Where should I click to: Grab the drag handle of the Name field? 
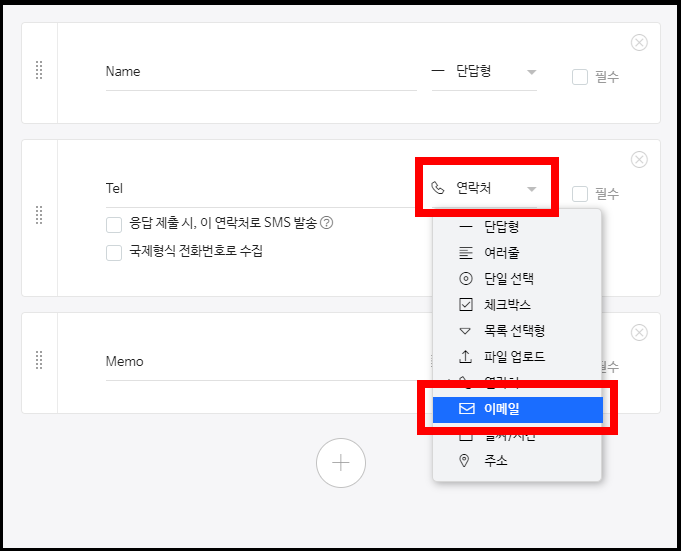(x=39, y=70)
